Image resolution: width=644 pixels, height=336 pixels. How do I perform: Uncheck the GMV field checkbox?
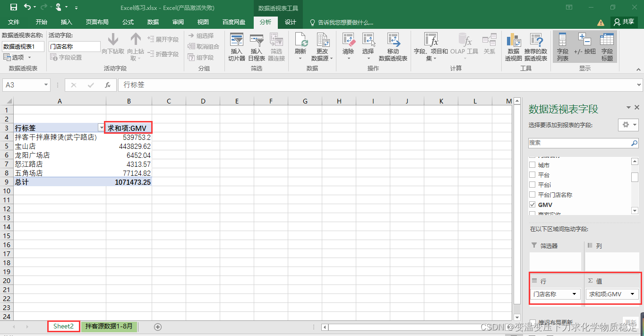532,205
